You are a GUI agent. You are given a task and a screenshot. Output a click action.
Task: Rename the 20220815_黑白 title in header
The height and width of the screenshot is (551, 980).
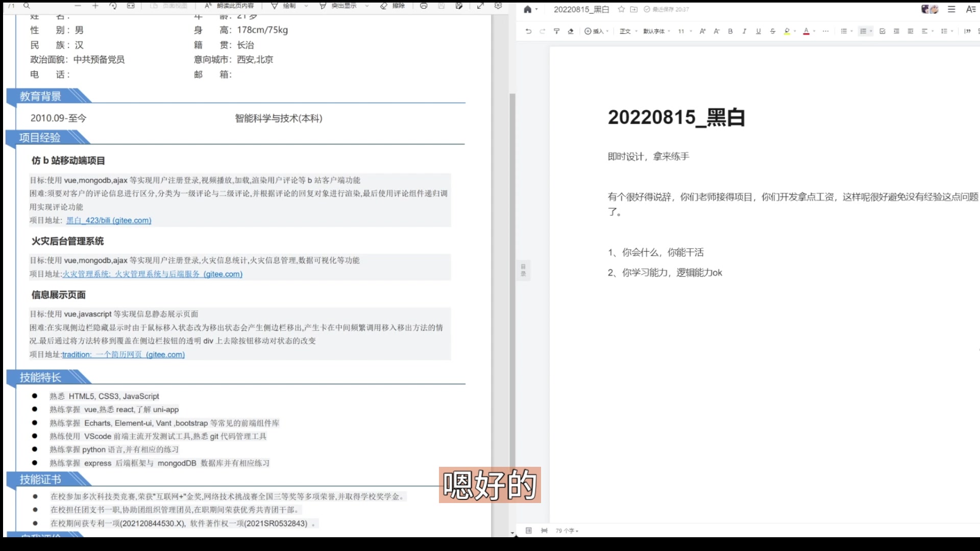pos(581,9)
